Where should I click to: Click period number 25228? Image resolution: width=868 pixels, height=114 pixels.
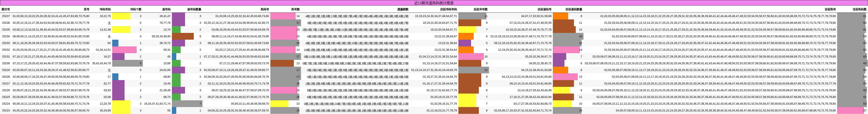click(x=6, y=77)
